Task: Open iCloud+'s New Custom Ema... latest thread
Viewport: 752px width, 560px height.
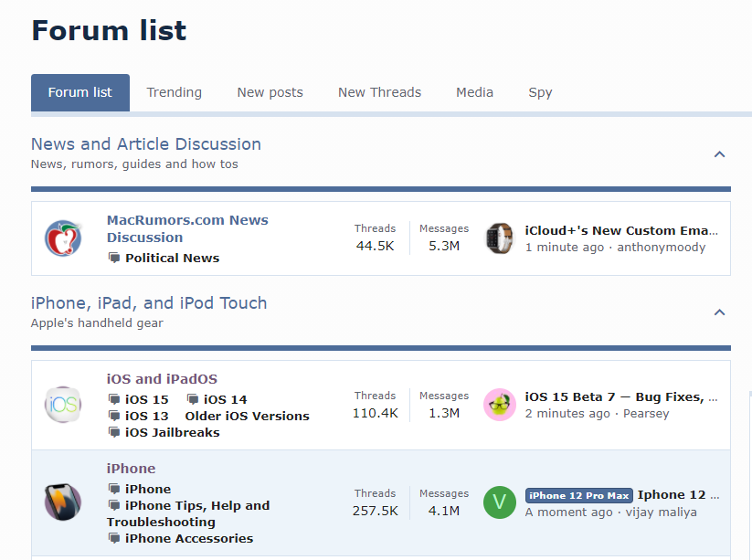Action: 621,230
